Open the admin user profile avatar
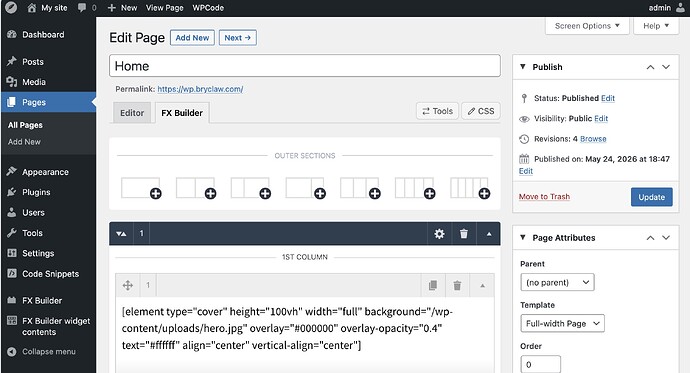The image size is (690, 373). pyautogui.click(x=680, y=7)
